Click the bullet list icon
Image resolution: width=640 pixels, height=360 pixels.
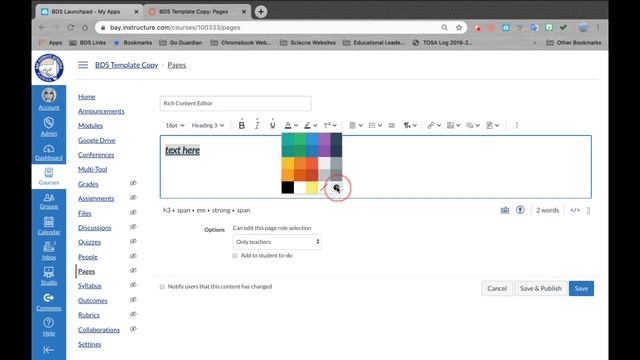pos(372,125)
